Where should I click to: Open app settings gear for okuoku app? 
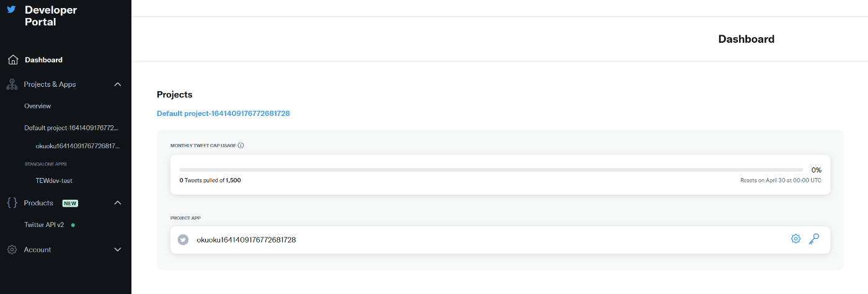795,239
